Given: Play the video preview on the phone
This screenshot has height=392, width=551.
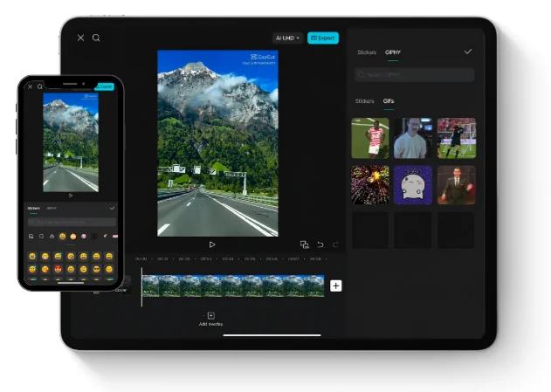Looking at the screenshot, I should click(x=71, y=196).
